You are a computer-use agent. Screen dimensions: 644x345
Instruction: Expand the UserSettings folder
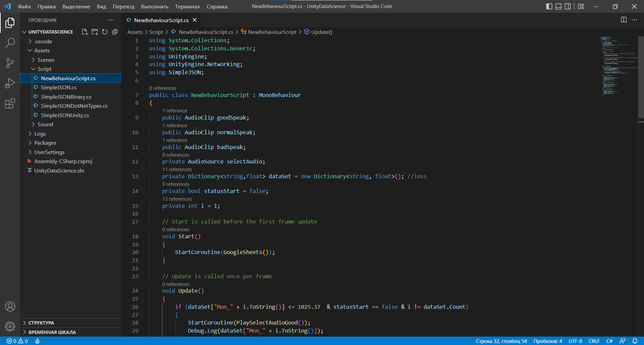70,152
